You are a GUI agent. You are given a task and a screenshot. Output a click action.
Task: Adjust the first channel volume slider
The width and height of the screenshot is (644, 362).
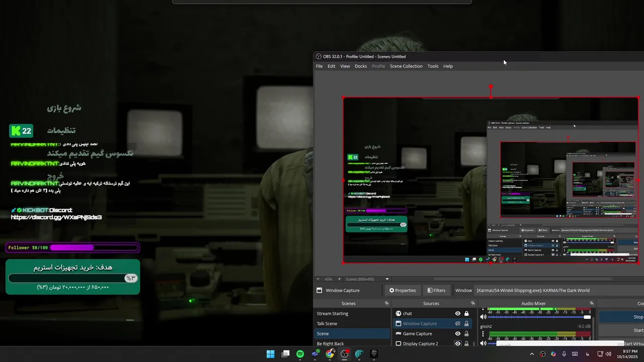(539, 317)
